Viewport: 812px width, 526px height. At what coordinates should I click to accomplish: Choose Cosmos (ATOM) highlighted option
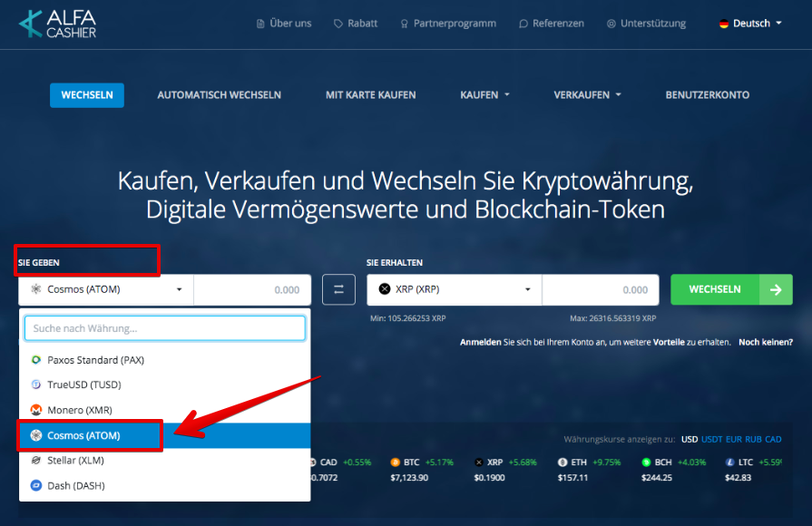click(x=165, y=435)
